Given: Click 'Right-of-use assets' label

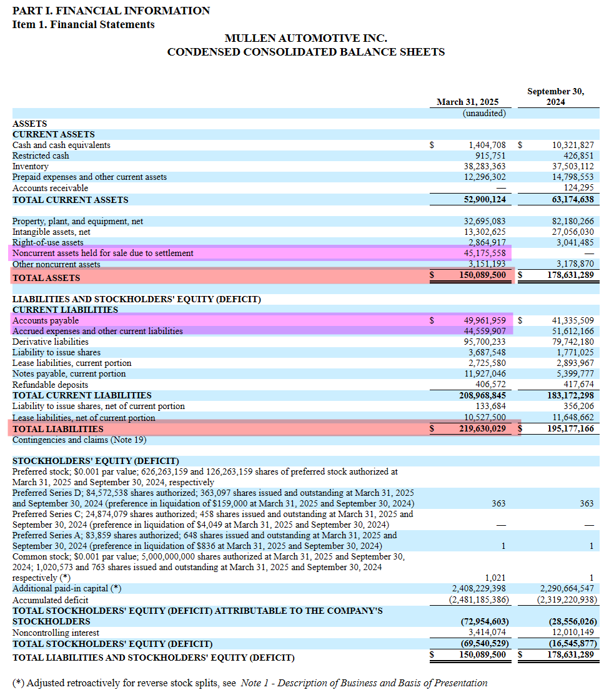Looking at the screenshot, I should pos(47,242).
